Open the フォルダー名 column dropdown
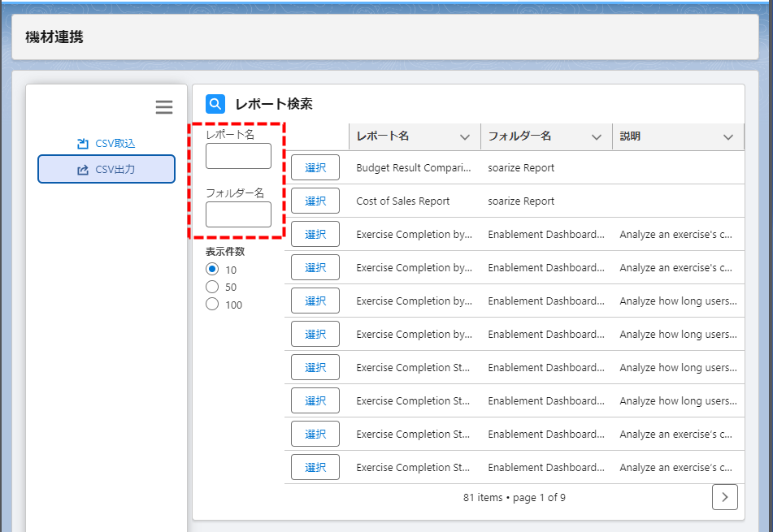773x532 pixels. [x=597, y=137]
